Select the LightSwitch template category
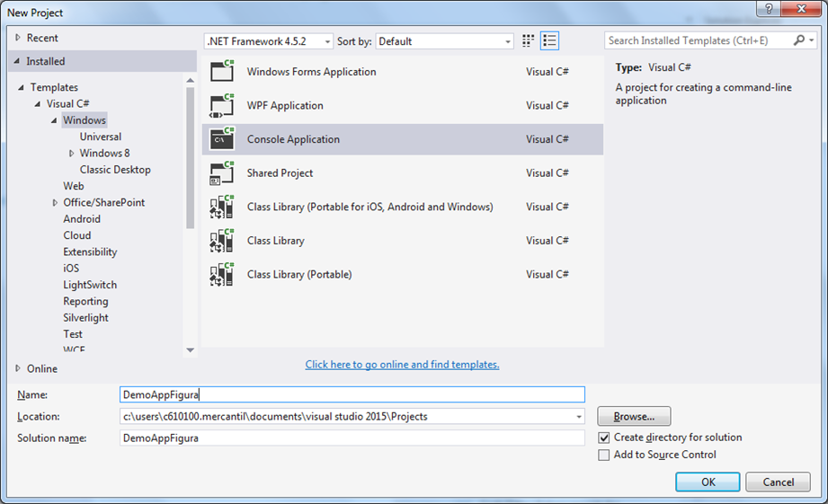 [90, 285]
